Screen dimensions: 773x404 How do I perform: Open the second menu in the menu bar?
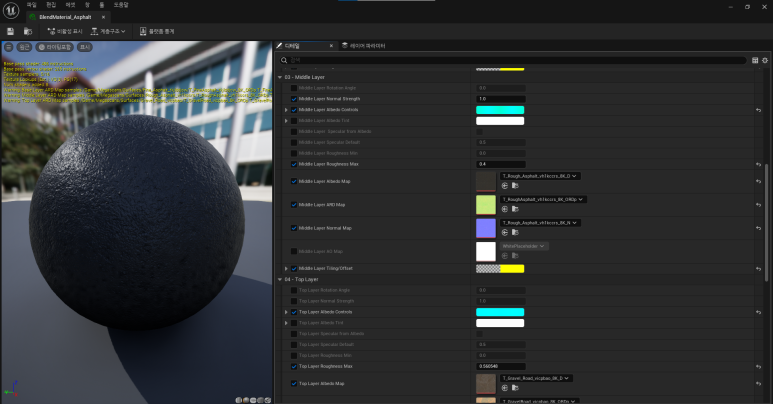(51, 5)
